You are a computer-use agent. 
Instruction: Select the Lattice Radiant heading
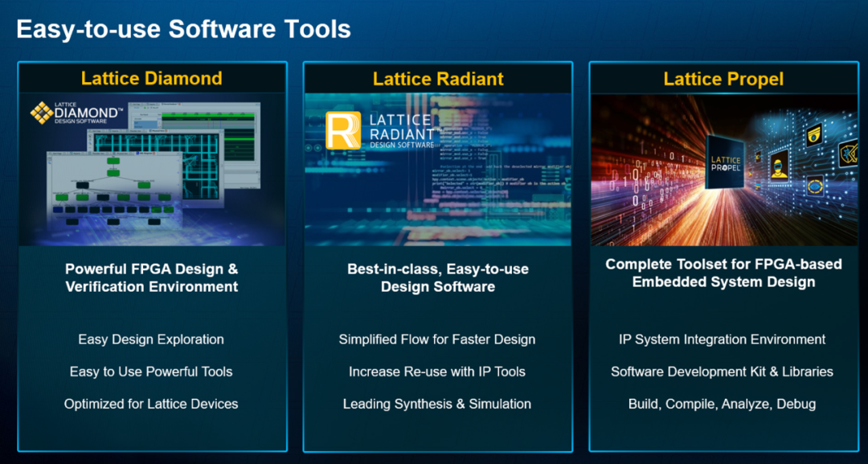click(438, 79)
